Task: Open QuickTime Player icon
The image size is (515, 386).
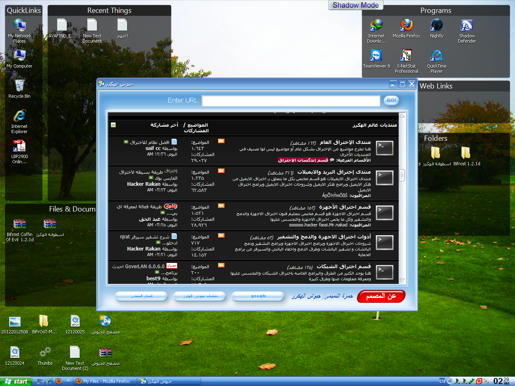Action: pos(436,61)
